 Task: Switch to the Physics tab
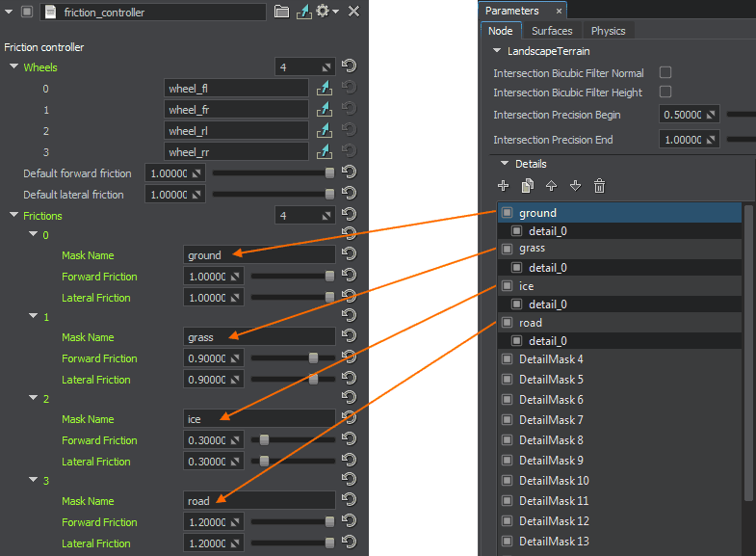click(x=608, y=31)
